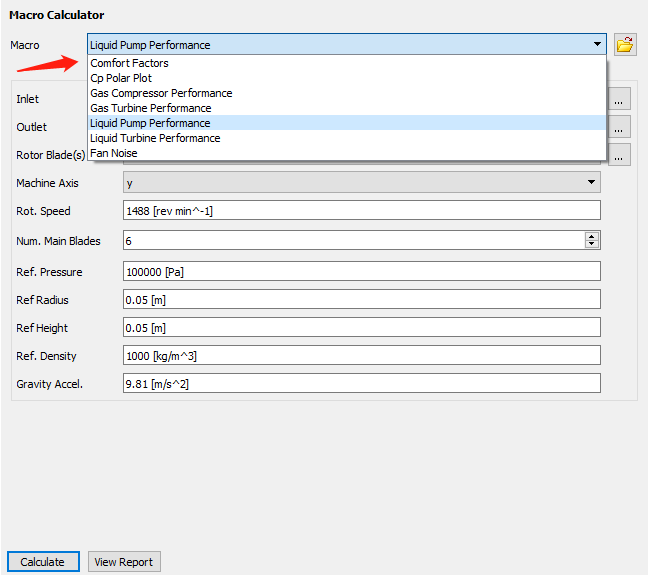Viewport: 649px width, 575px height.
Task: Choose Liquid Turbine Performance macro
Action: (155, 138)
